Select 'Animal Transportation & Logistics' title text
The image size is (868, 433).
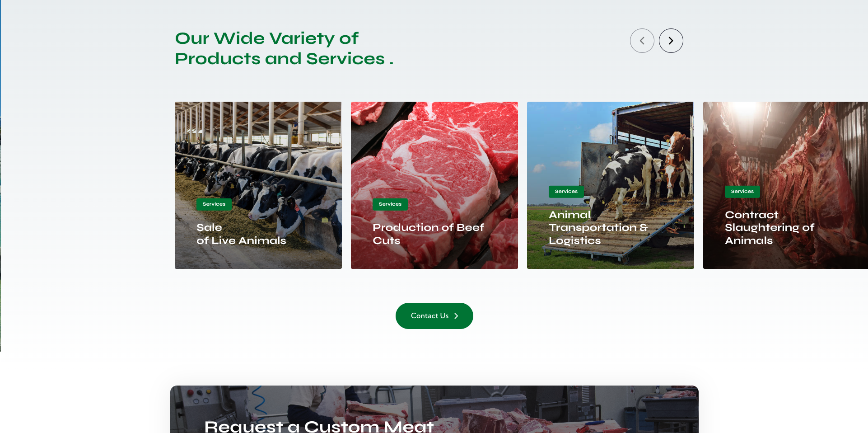point(598,228)
